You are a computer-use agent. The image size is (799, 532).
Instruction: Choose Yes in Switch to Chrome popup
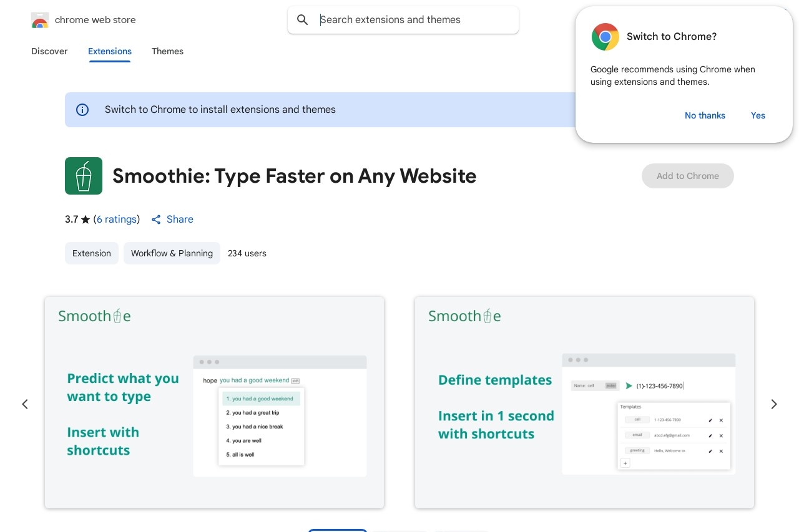(x=758, y=115)
